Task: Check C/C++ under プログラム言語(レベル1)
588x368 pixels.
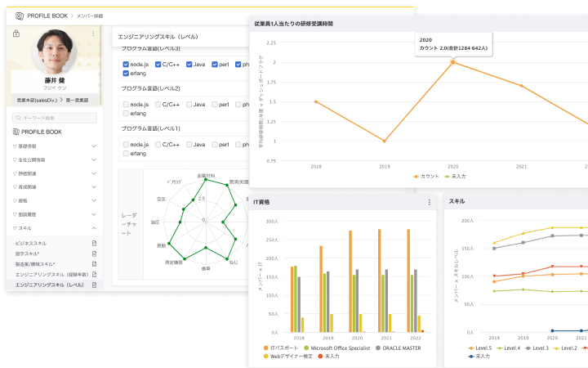Action: click(158, 145)
